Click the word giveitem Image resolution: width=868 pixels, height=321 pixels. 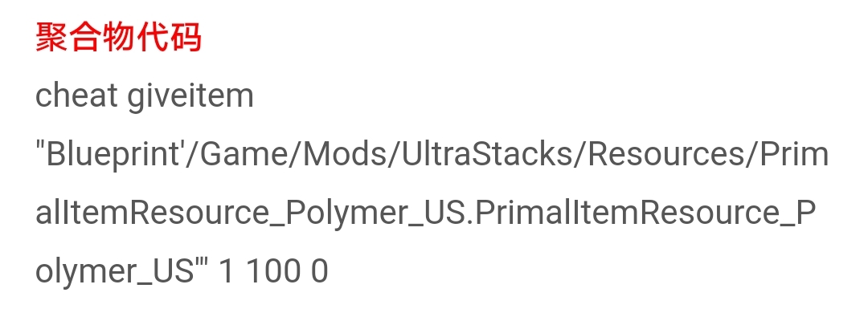click(x=191, y=96)
